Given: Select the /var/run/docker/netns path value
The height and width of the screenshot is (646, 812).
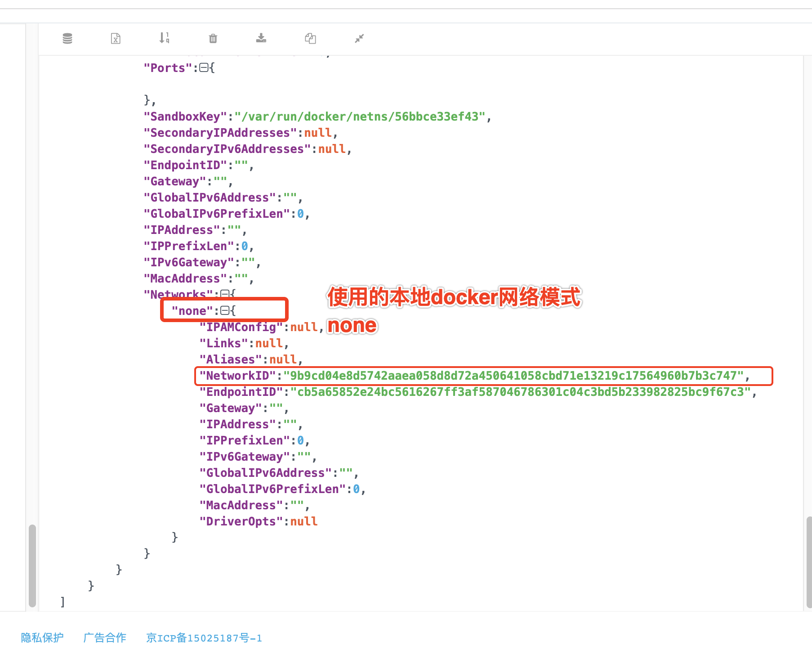Looking at the screenshot, I should 360,117.
